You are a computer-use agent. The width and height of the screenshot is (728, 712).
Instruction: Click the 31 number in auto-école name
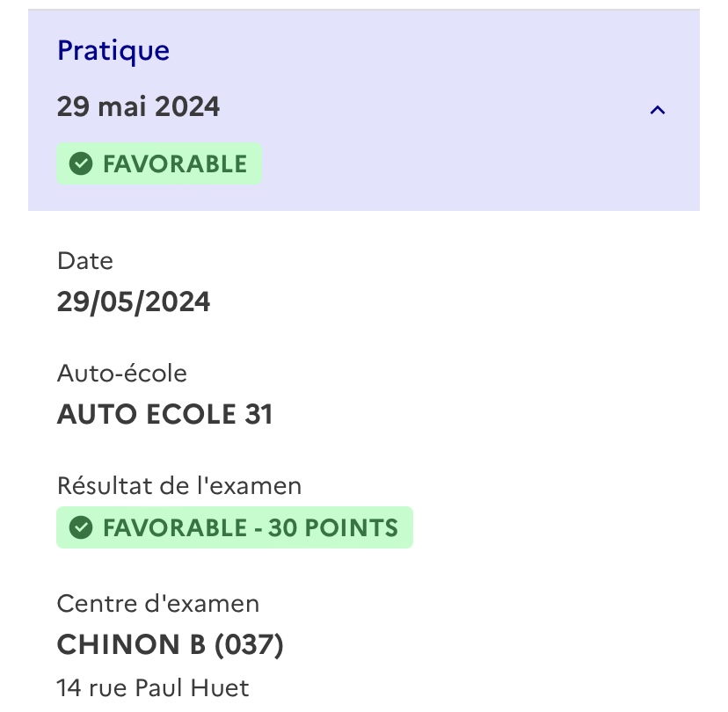pos(258,414)
